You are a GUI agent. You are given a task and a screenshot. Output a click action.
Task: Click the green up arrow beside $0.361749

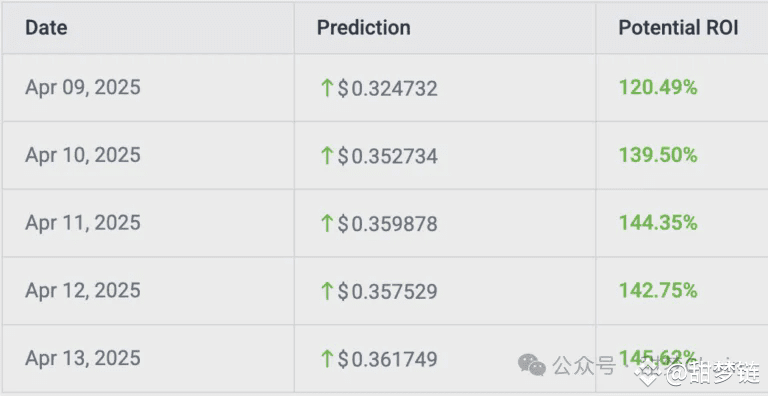click(x=326, y=359)
